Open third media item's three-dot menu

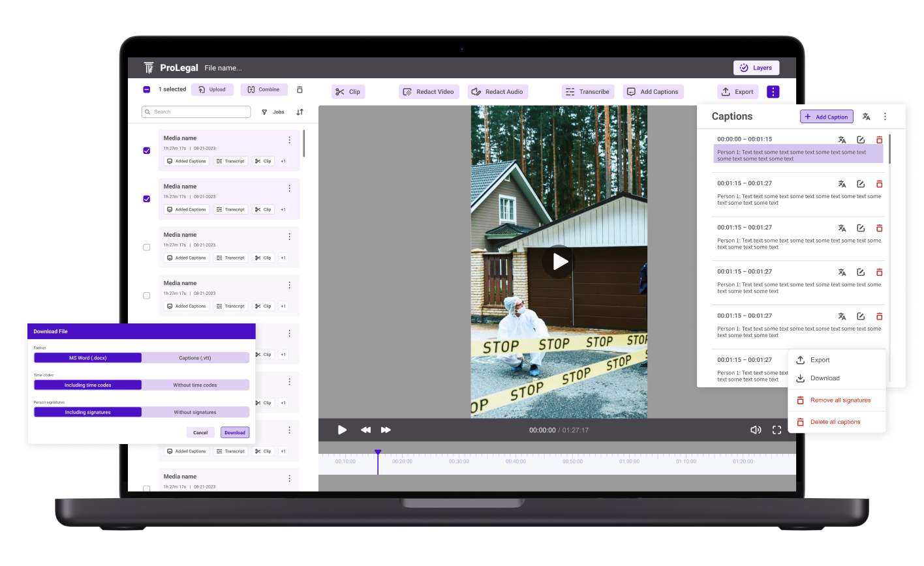(290, 237)
